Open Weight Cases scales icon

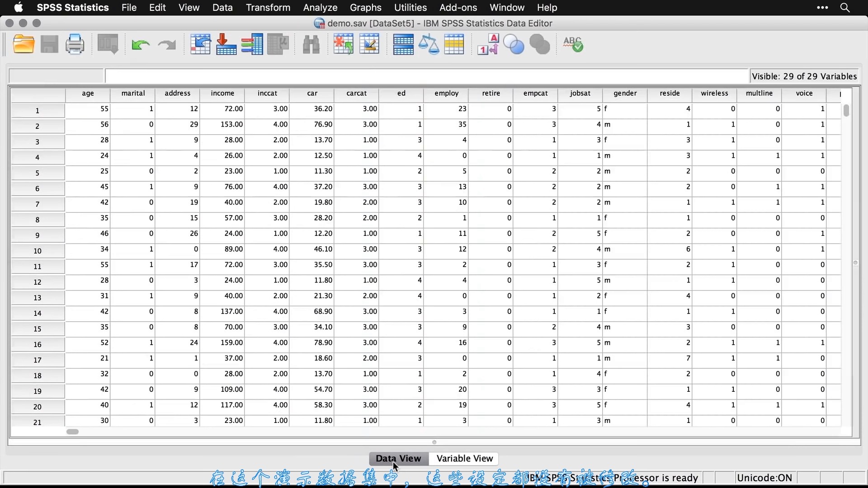(429, 45)
